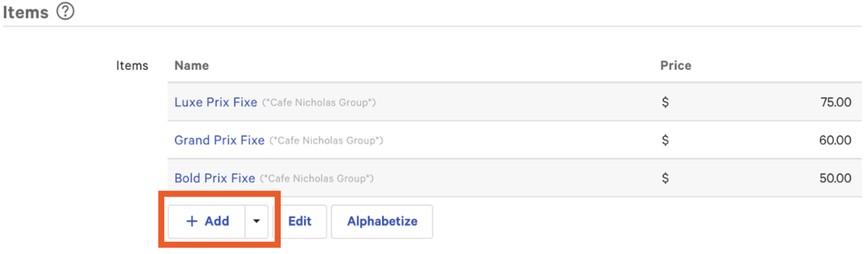
Task: Click the dollar sign in Grand row
Action: [665, 140]
